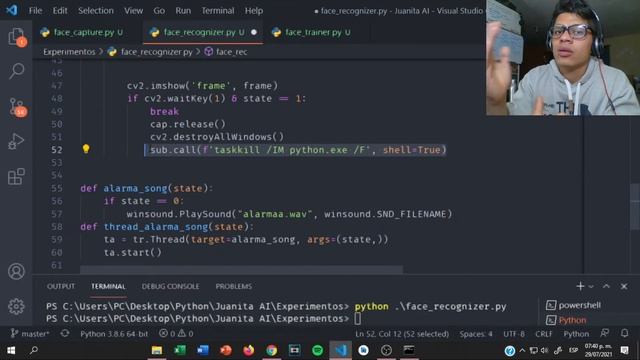Viewport: 640px width, 360px height.
Task: Click the VS Code logo icon
Action: coord(12,10)
